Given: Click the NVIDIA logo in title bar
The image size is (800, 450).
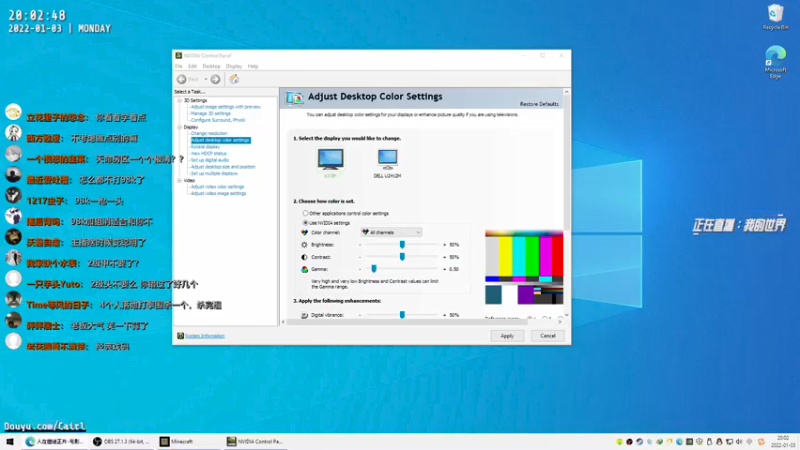Looking at the screenshot, I should [179, 56].
